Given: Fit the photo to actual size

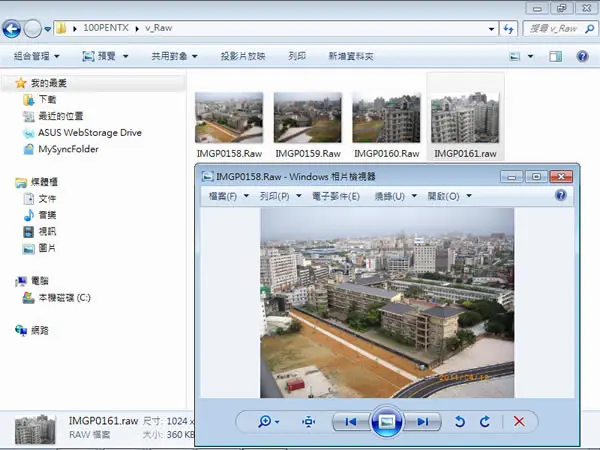Looking at the screenshot, I should click(x=308, y=422).
